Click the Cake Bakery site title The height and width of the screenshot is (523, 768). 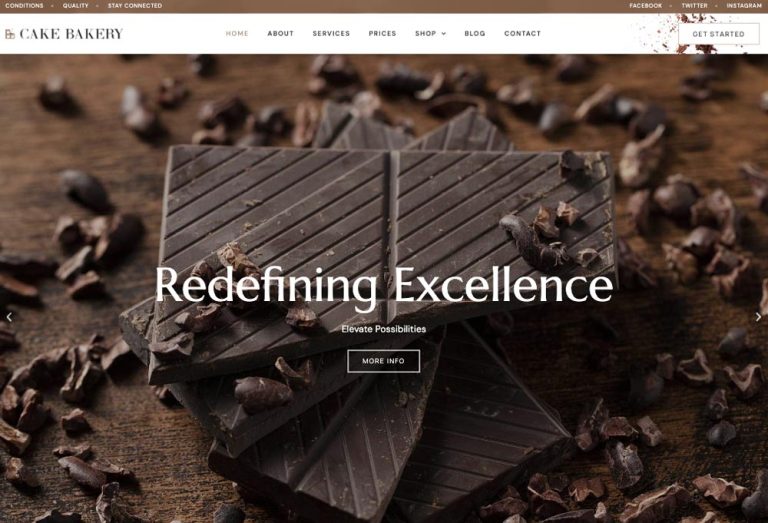click(71, 34)
